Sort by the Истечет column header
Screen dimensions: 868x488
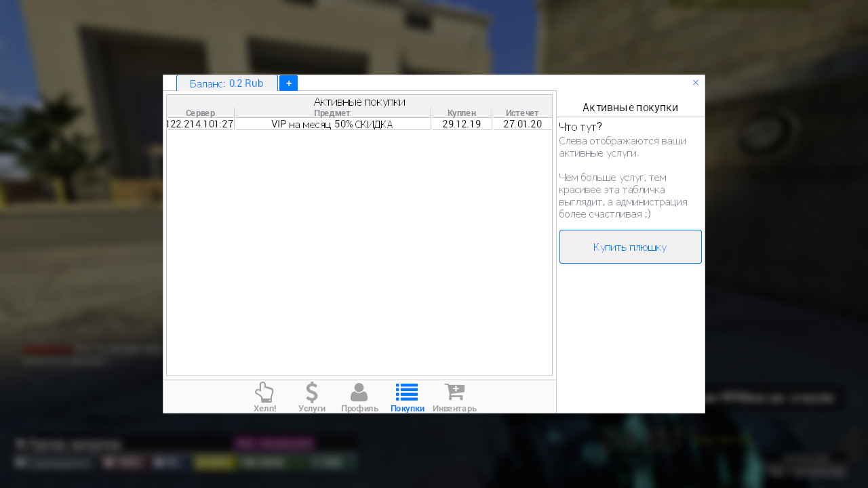tap(522, 113)
